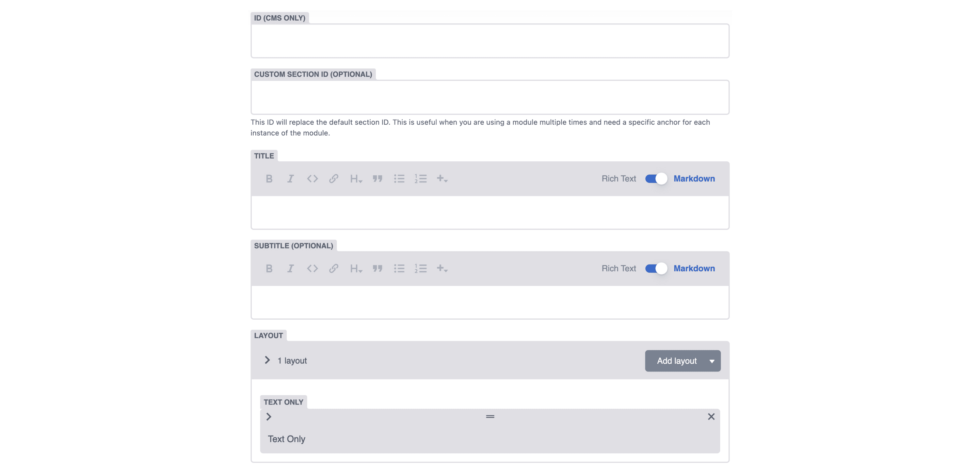Toggle Subtitle editor Rich Text/Markdown switch
The image size is (980, 476).
pyautogui.click(x=656, y=268)
